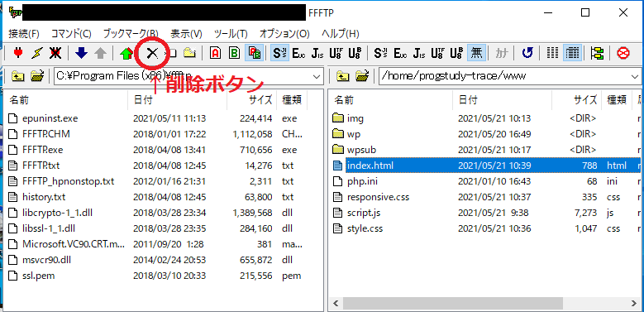Click the red Abort transfer icon
This screenshot has width=644, height=312.
coord(623,53)
